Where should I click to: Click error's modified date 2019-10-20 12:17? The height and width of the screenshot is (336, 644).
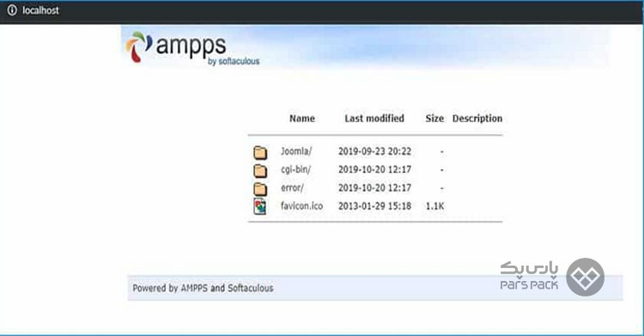[x=374, y=188]
